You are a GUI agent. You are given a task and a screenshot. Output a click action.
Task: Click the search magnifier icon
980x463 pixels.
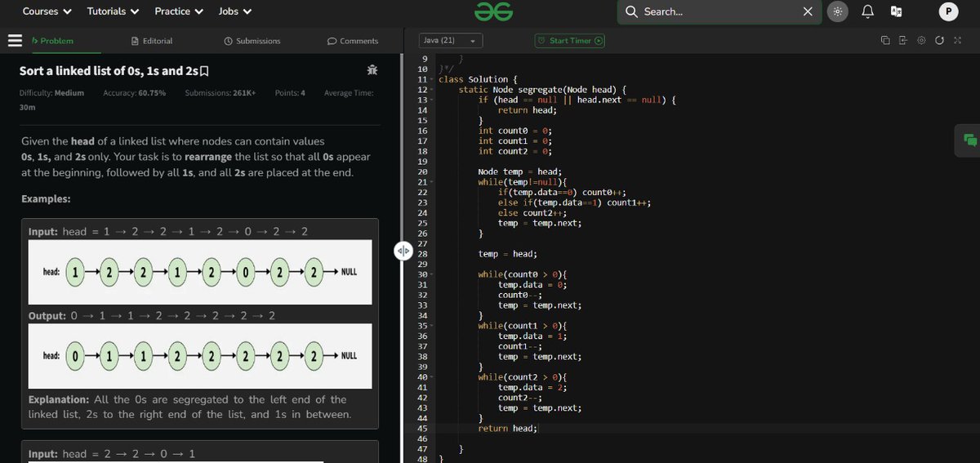[631, 11]
